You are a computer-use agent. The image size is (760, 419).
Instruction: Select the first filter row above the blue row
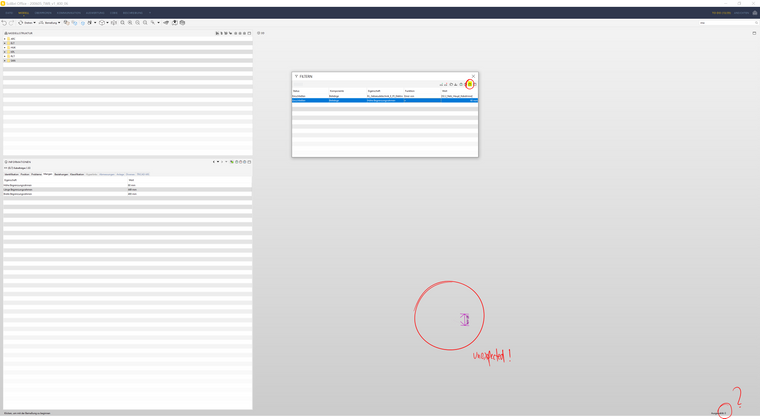point(385,96)
